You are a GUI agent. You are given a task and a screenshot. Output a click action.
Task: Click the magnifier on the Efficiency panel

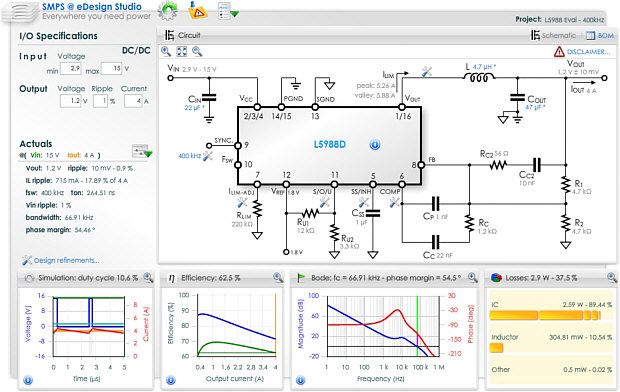click(x=278, y=278)
